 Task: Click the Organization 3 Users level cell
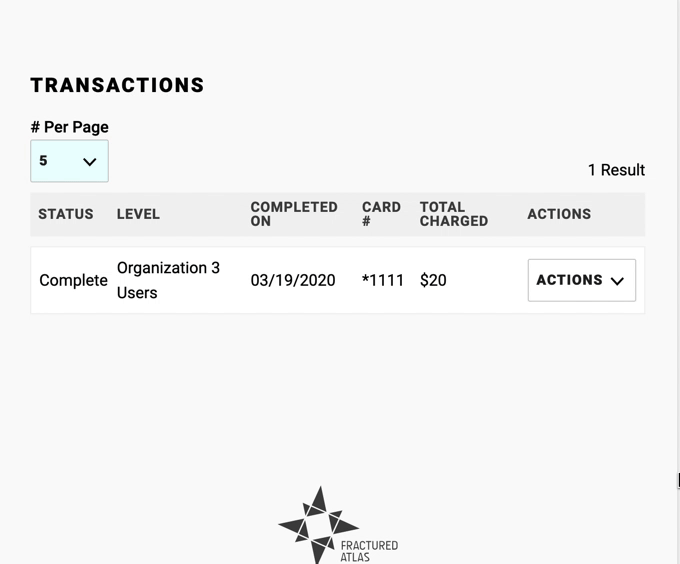(168, 280)
